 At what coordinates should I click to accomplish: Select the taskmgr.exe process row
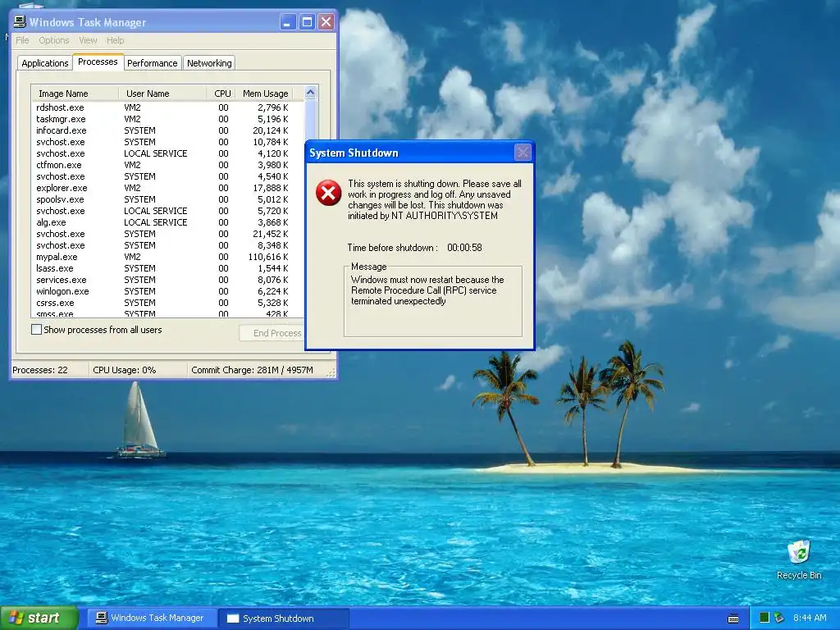tap(167, 119)
